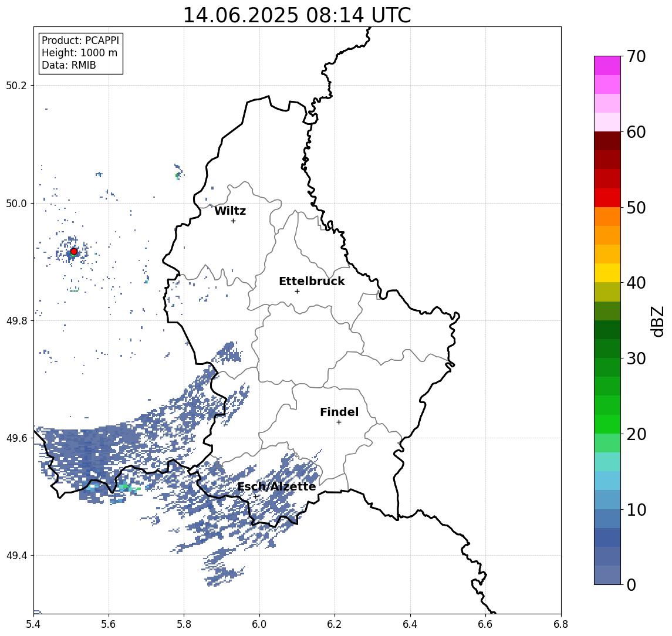Click the Esch/Alzette city label

point(276,486)
